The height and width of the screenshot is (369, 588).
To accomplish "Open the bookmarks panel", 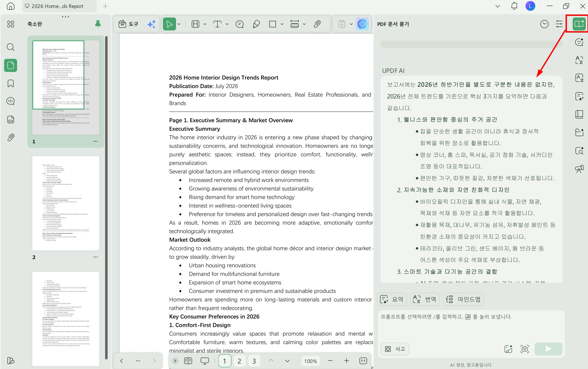I will point(11,83).
